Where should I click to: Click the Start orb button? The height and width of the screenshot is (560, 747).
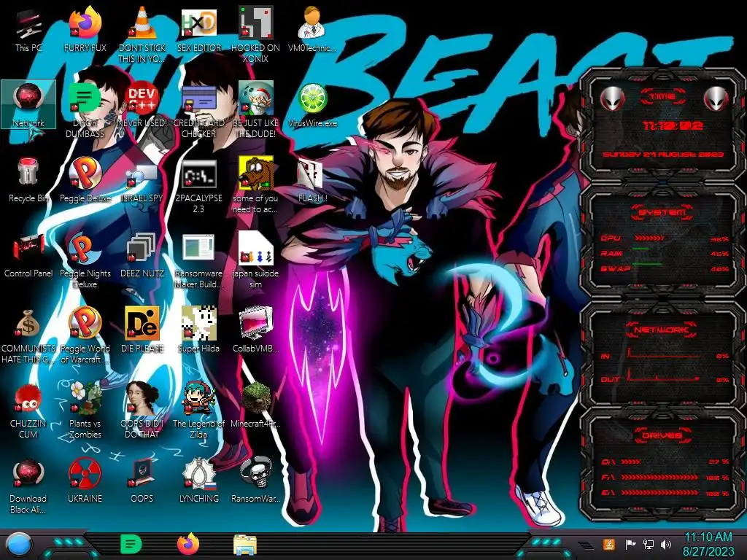coord(19,545)
